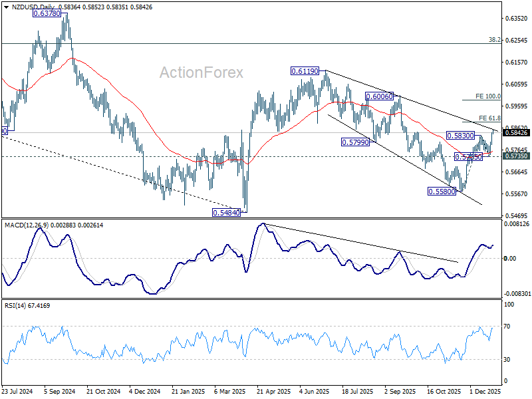Click the RSI 70 overbought level label
The height and width of the screenshot is (399, 532).
pyautogui.click(x=507, y=327)
